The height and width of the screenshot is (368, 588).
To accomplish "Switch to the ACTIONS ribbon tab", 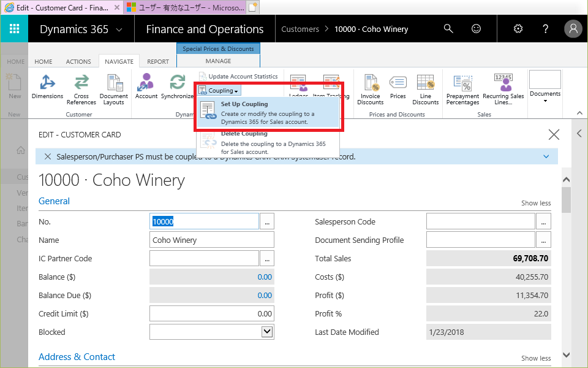I will pyautogui.click(x=78, y=61).
